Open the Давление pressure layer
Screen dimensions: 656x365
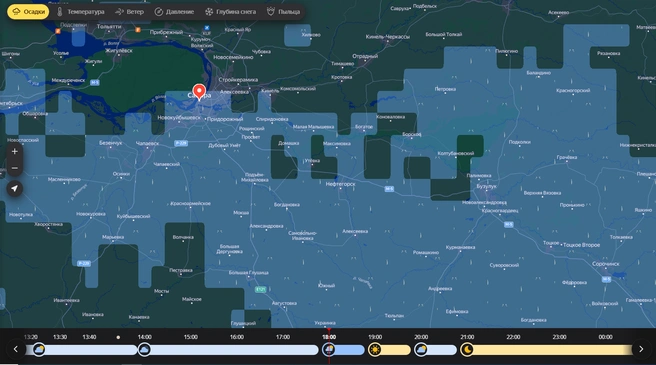pyautogui.click(x=174, y=12)
